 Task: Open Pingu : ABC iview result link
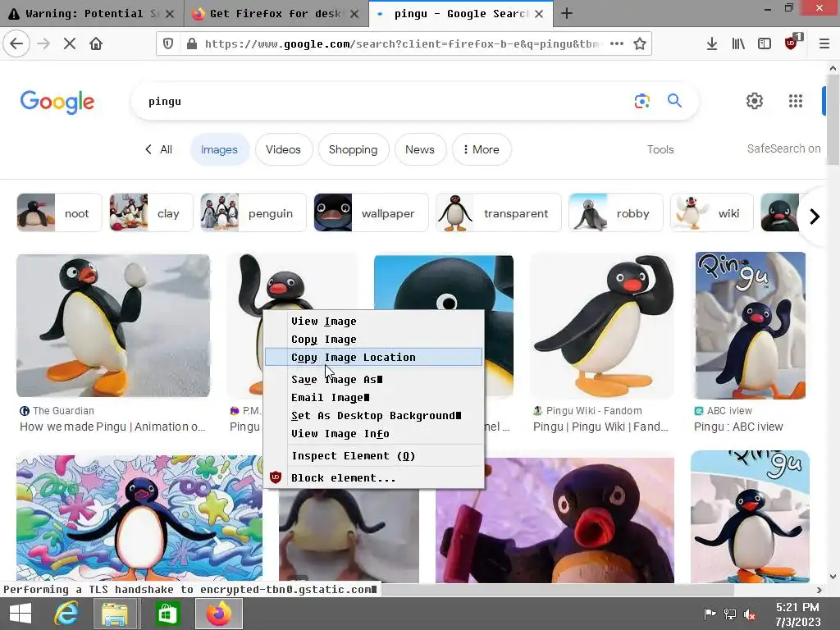pos(738,427)
